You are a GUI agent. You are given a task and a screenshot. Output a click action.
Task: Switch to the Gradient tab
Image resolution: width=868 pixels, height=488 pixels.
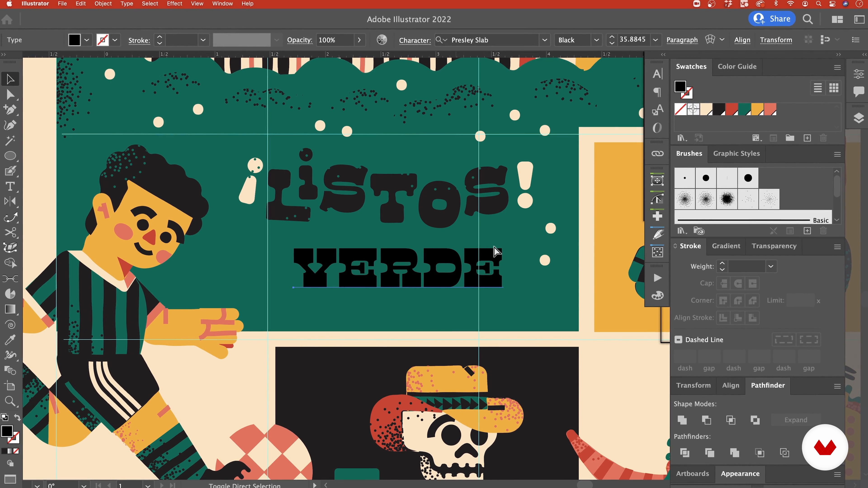point(726,246)
